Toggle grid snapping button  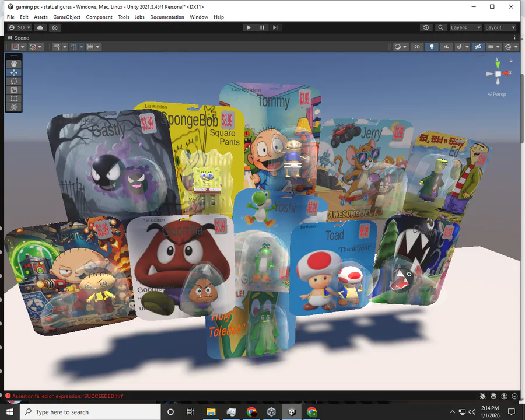click(74, 47)
